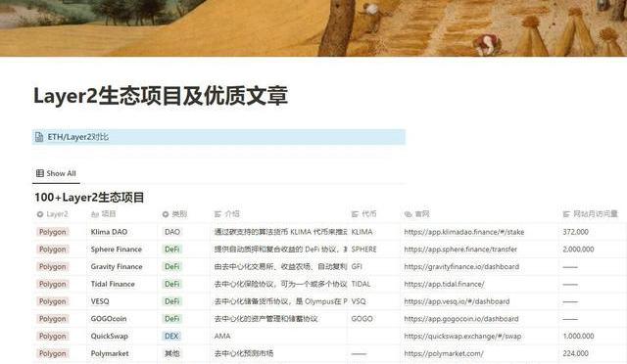Click the 代币 column text icon
Screen dimensions: 627x364
coord(355,214)
